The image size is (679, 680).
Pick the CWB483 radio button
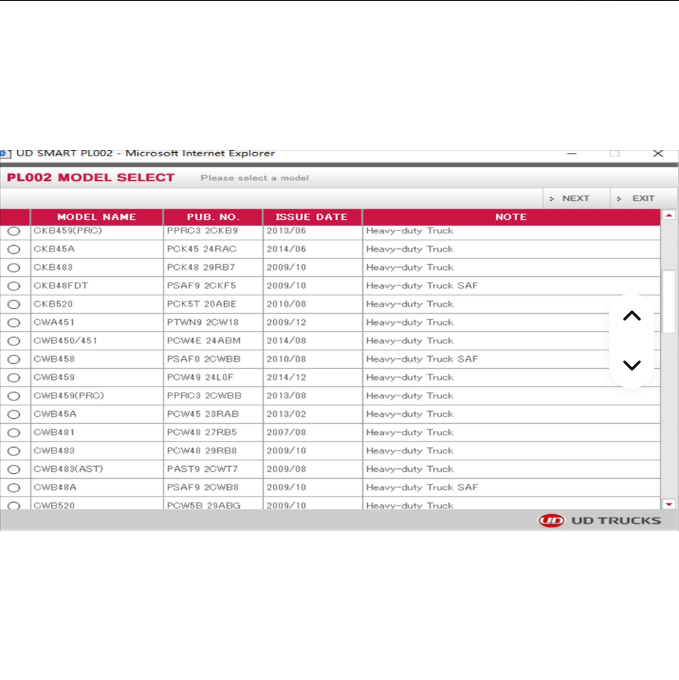pyautogui.click(x=14, y=451)
